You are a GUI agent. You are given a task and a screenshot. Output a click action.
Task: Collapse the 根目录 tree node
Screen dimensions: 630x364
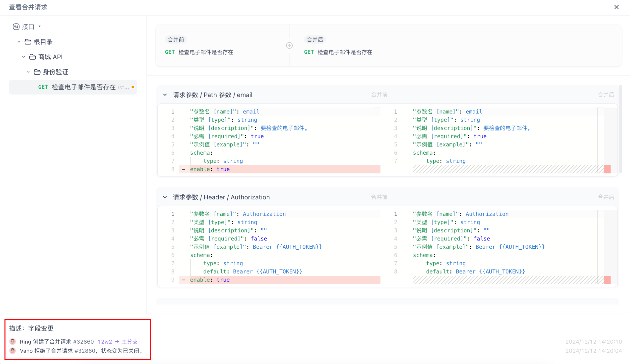(19, 42)
